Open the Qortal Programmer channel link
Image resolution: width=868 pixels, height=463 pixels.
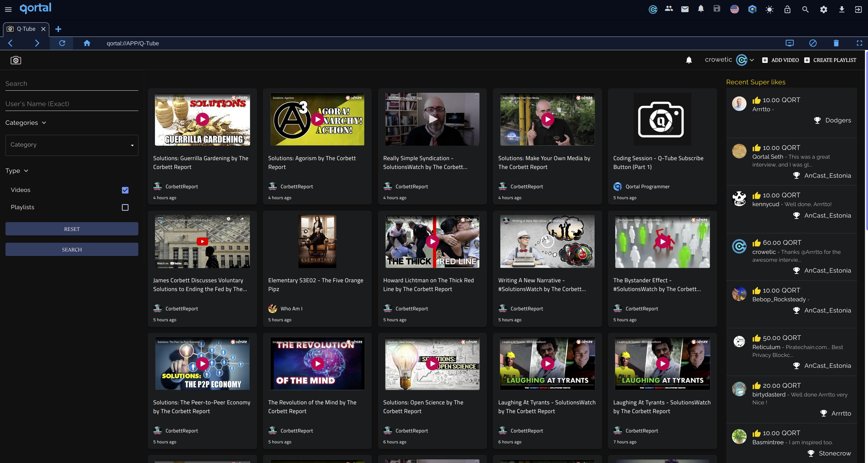point(647,186)
